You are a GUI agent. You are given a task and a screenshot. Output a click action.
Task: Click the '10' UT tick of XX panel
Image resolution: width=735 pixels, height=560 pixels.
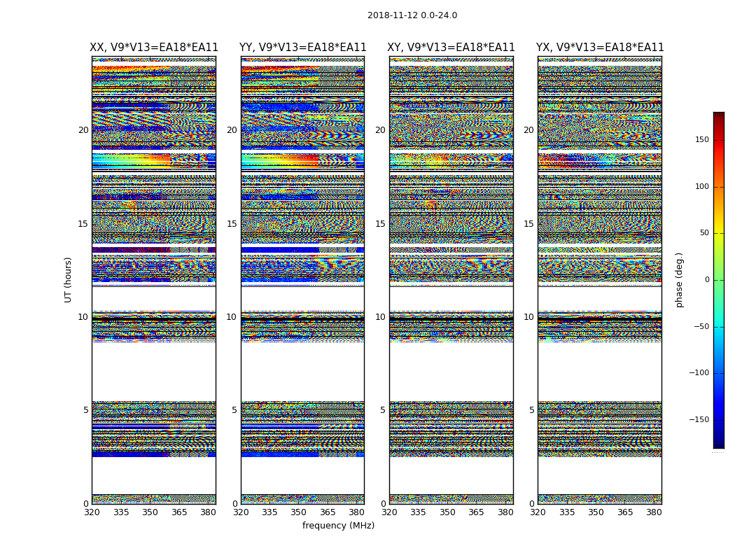pos(83,317)
